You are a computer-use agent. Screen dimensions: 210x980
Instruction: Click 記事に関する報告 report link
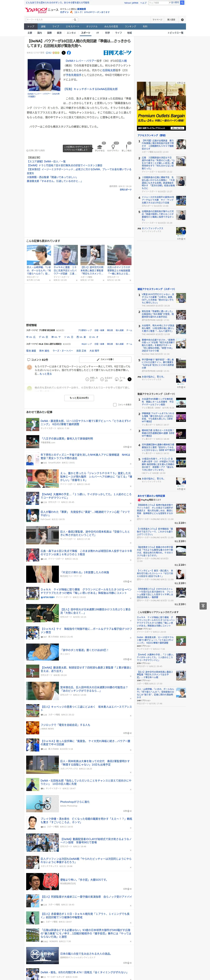(35, 150)
